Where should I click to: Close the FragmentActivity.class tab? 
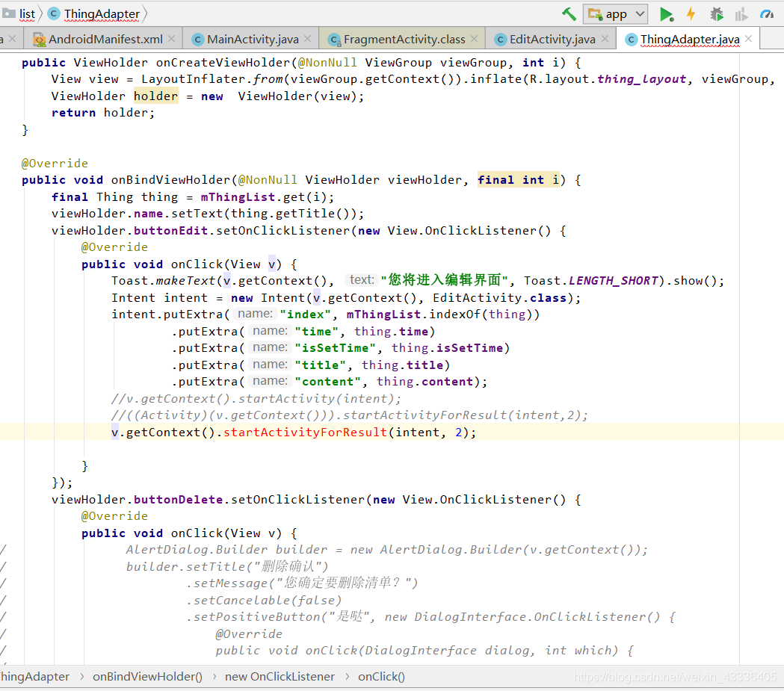click(474, 39)
